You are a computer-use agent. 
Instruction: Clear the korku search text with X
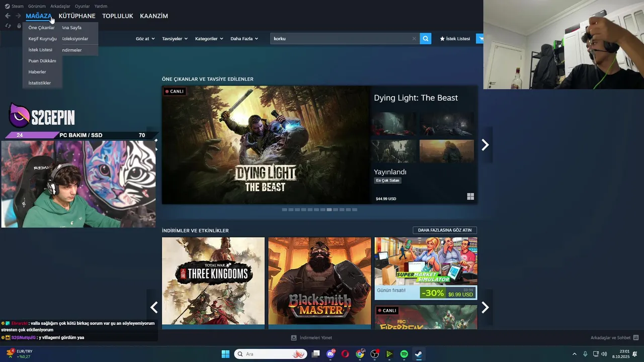pyautogui.click(x=414, y=39)
